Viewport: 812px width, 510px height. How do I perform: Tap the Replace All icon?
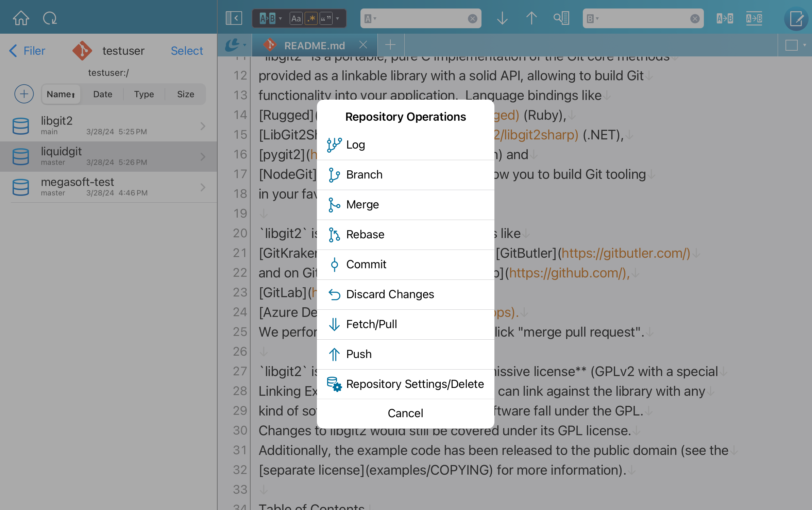[754, 18]
